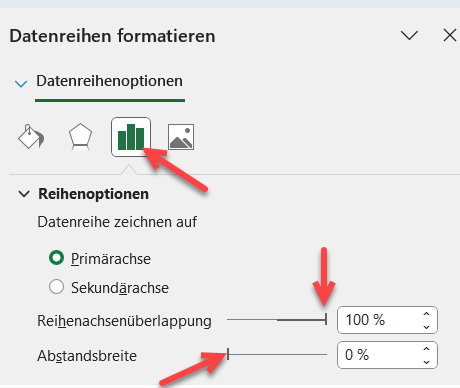
Task: Close the Datenreihen formatieren pane
Action: click(450, 35)
